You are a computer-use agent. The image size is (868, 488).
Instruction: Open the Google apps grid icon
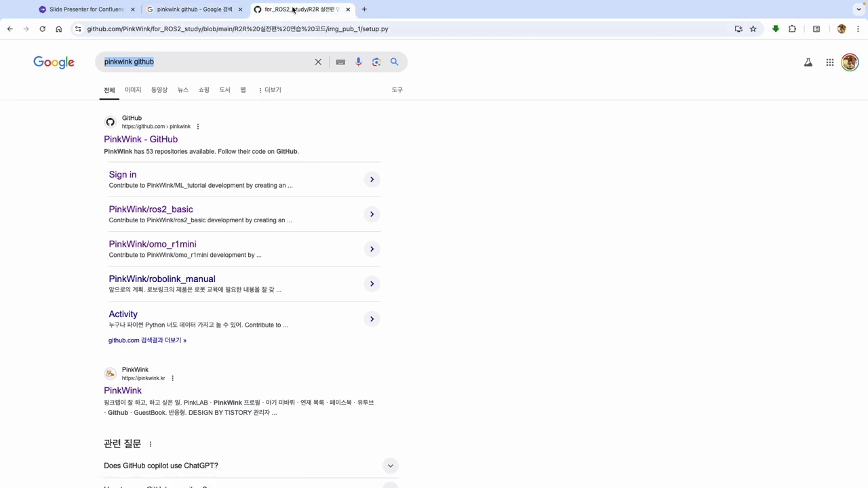tap(830, 62)
